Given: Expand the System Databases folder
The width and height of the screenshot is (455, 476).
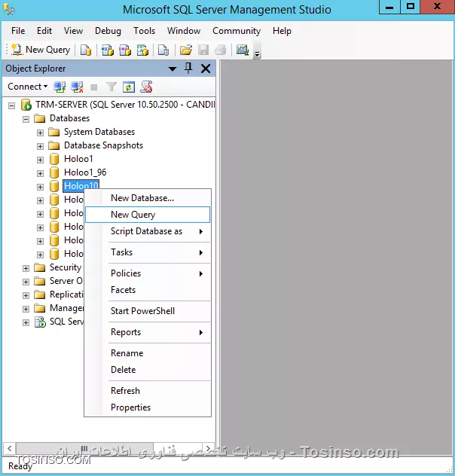Looking at the screenshot, I should 40,133.
